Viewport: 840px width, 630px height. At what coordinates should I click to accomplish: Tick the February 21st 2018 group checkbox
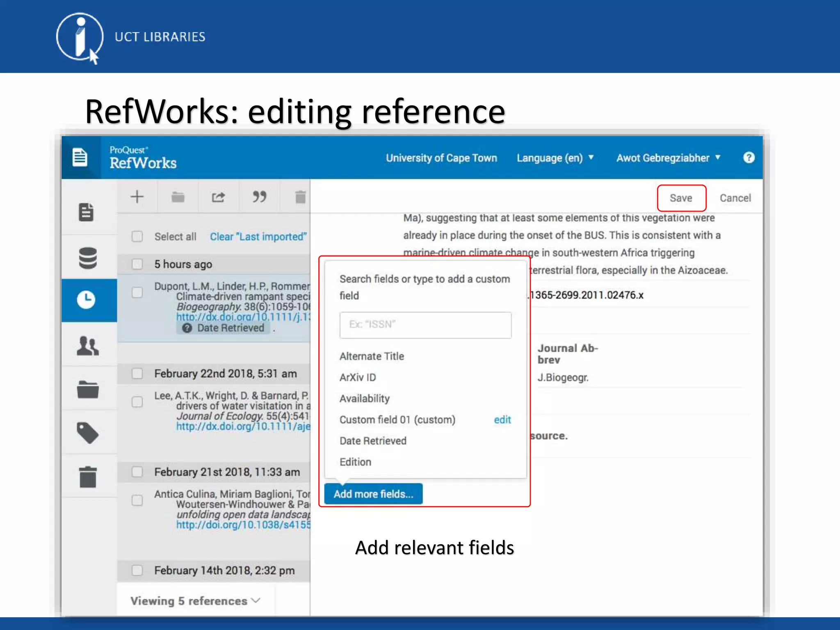click(x=137, y=472)
